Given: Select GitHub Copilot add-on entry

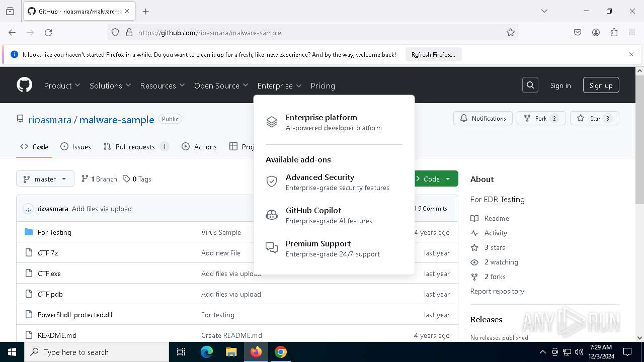Looking at the screenshot, I should [x=334, y=215].
